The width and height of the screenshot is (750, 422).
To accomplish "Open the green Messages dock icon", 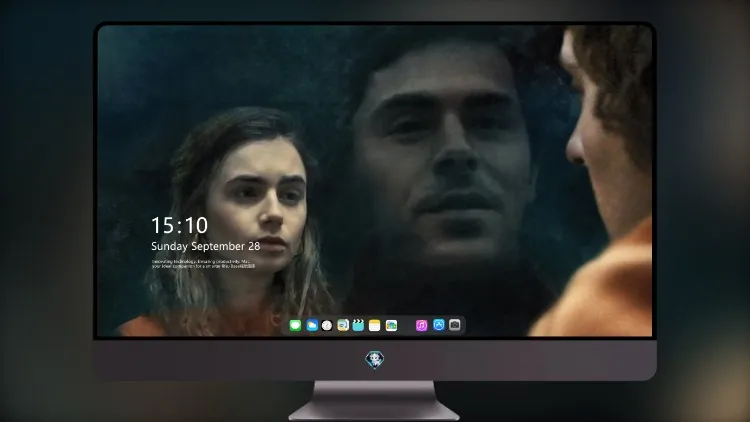I will coord(295,325).
